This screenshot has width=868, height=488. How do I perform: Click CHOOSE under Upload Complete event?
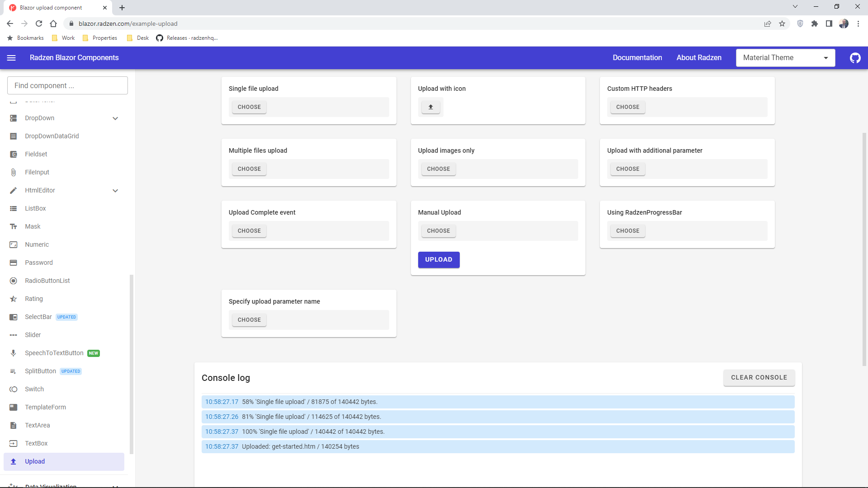click(x=249, y=231)
